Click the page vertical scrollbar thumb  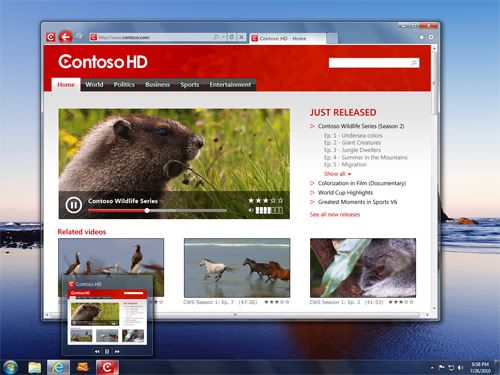click(434, 83)
